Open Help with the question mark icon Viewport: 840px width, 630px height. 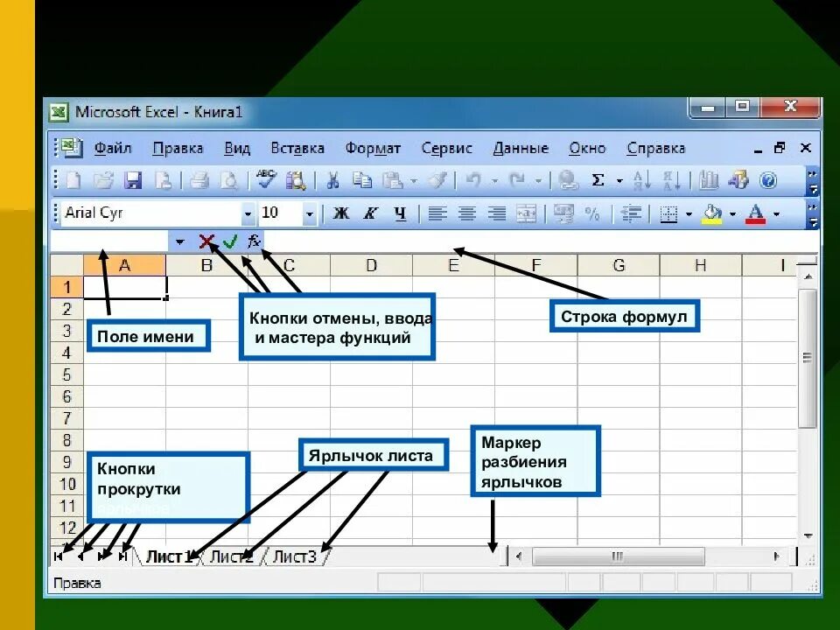tap(767, 180)
